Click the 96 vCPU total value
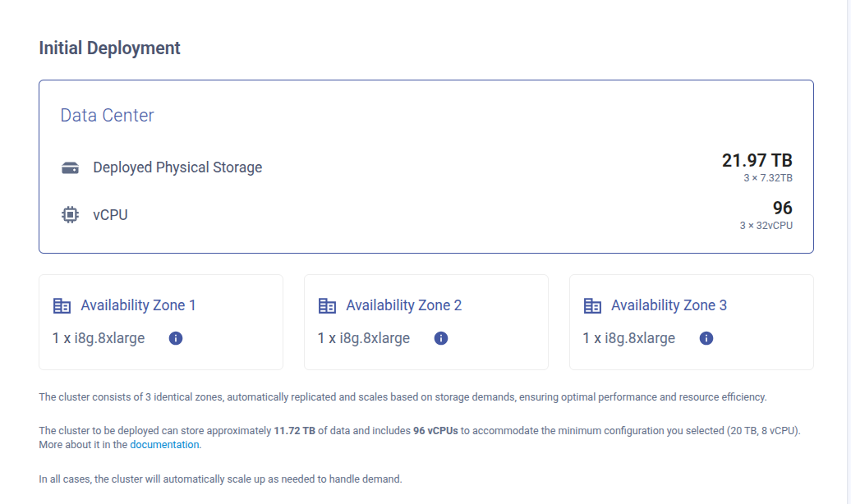 click(782, 208)
